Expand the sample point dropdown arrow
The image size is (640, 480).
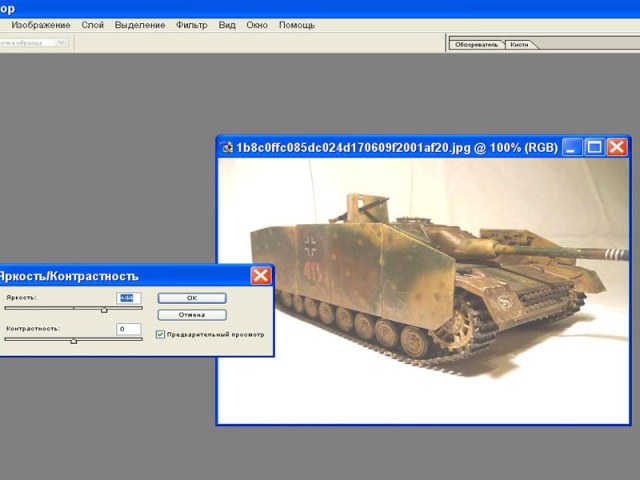pos(61,42)
